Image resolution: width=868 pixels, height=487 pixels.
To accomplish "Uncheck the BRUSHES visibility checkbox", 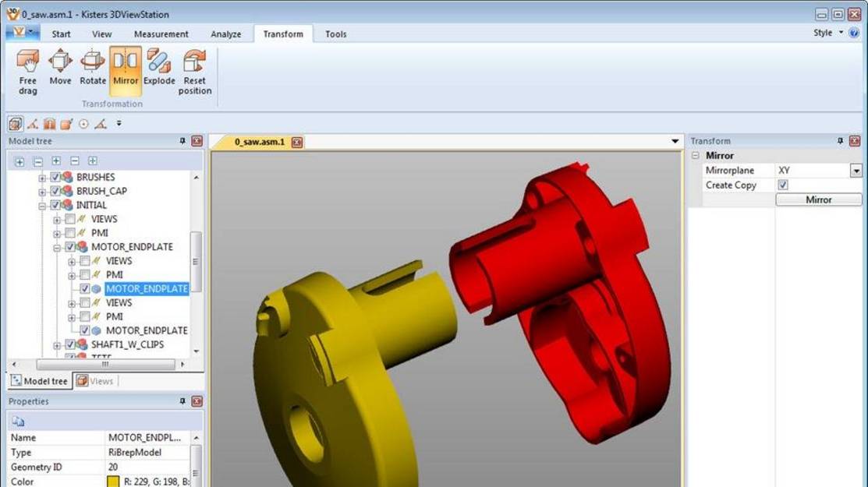I will (55, 177).
